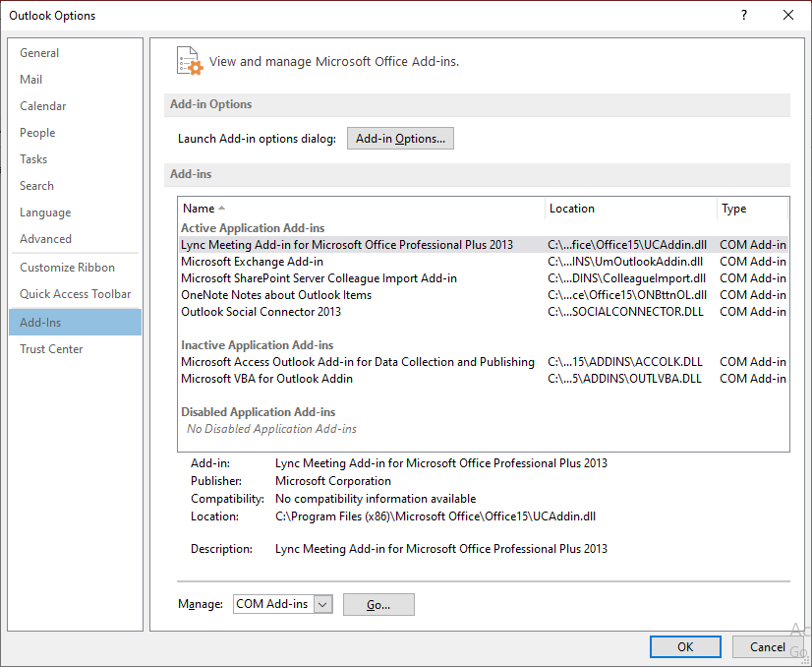Click the Add-in Options... button
This screenshot has width=812, height=667.
pos(400,139)
